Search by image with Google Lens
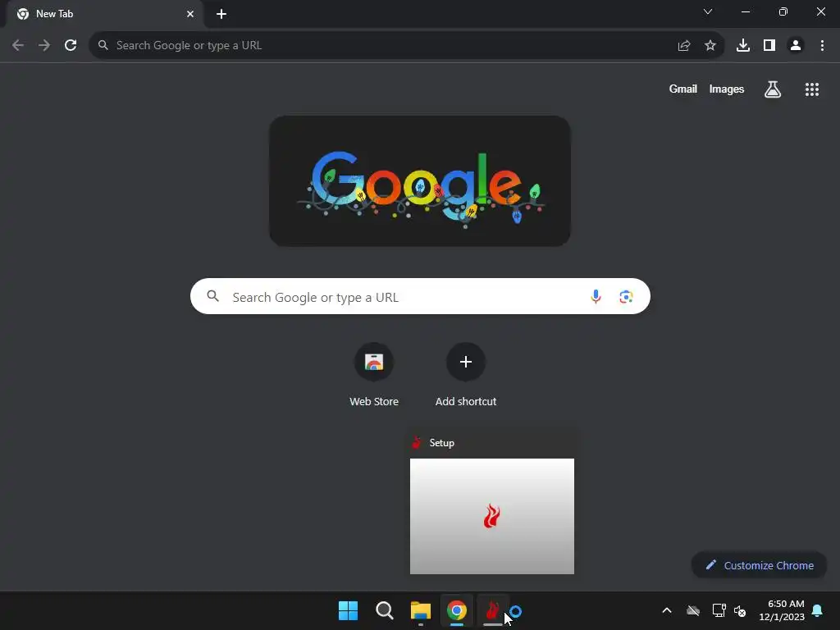 coord(626,296)
